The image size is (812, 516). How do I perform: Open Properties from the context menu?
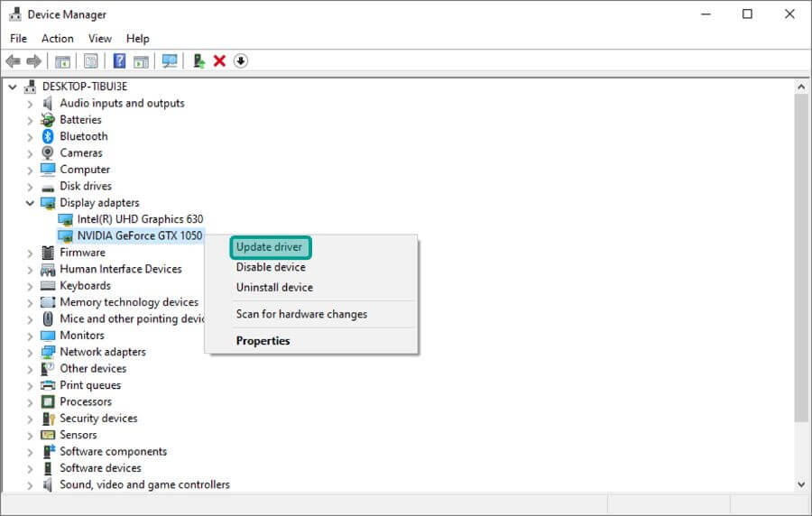[x=263, y=341]
